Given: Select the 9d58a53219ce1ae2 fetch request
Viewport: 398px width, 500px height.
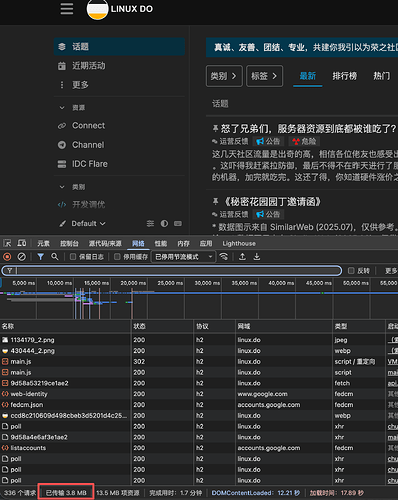Looking at the screenshot, I should click(x=199, y=383).
